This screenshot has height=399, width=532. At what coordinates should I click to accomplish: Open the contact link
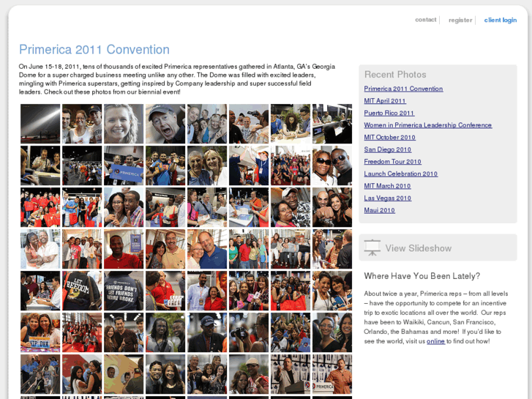point(425,20)
